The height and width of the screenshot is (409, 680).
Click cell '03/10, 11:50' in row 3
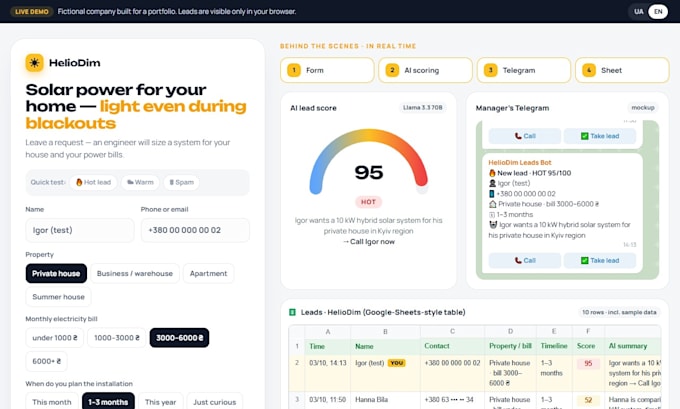(x=328, y=400)
